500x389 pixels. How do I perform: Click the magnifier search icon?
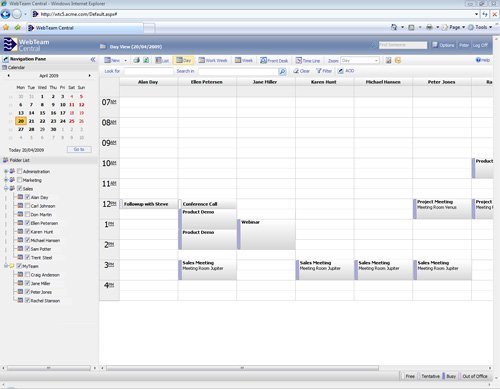click(x=282, y=71)
